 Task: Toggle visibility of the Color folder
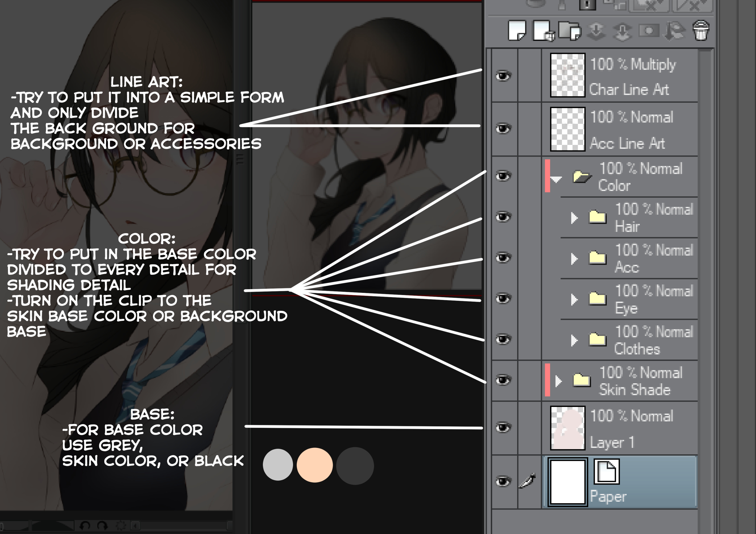point(503,176)
